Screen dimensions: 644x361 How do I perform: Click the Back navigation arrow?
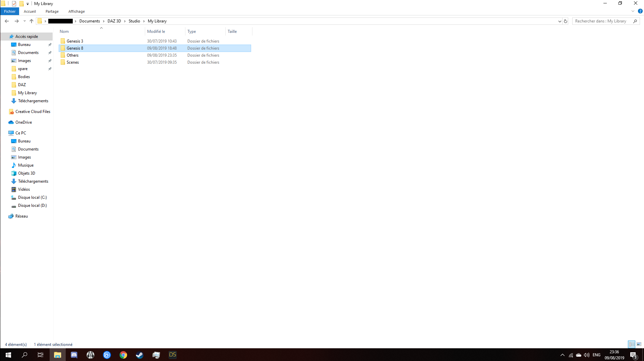click(7, 21)
